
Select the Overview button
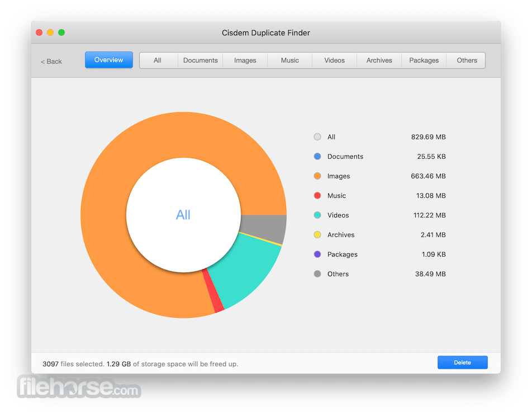[108, 60]
